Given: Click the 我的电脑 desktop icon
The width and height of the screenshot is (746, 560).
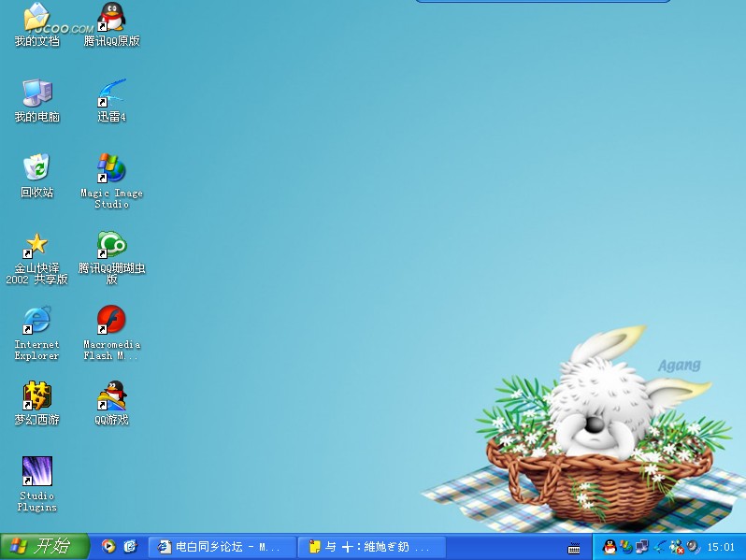Looking at the screenshot, I should tap(36, 93).
